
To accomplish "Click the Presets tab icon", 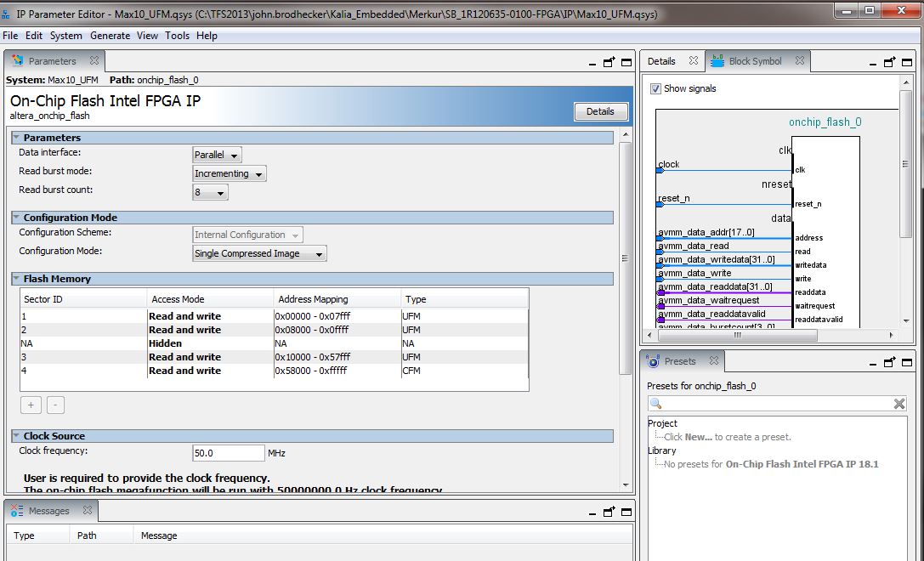I will (652, 360).
